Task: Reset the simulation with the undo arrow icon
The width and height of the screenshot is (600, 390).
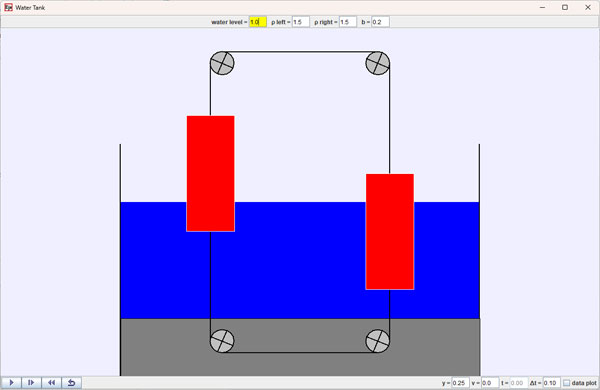Action: point(71,382)
